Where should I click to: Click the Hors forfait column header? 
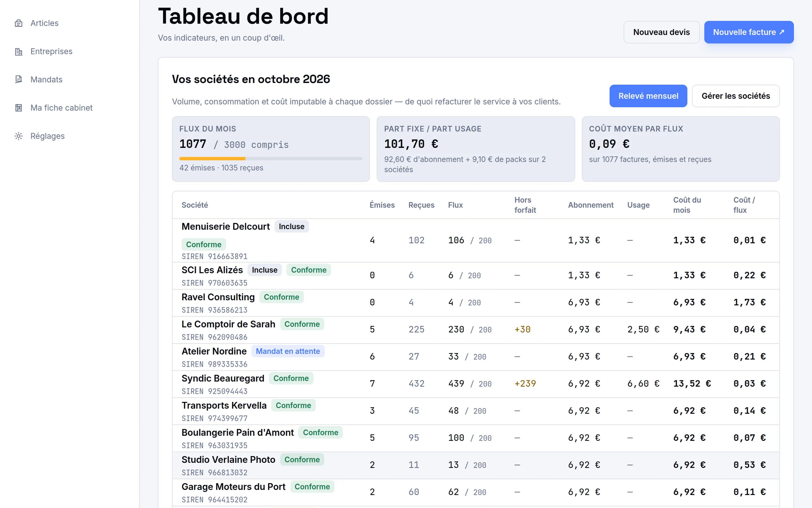pyautogui.click(x=525, y=205)
